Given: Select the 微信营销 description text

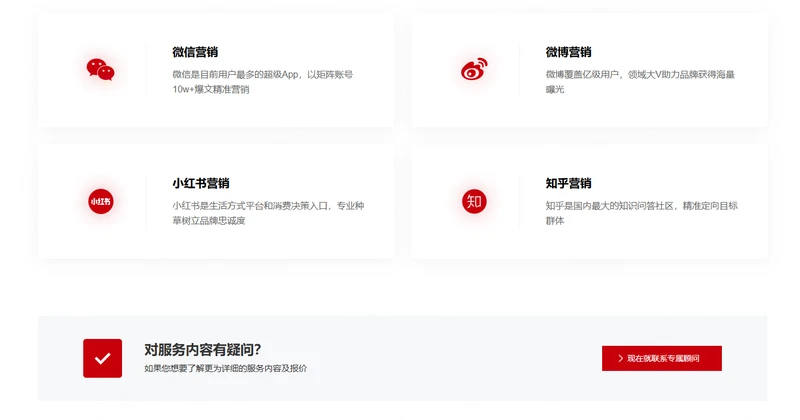Looking at the screenshot, I should [262, 82].
